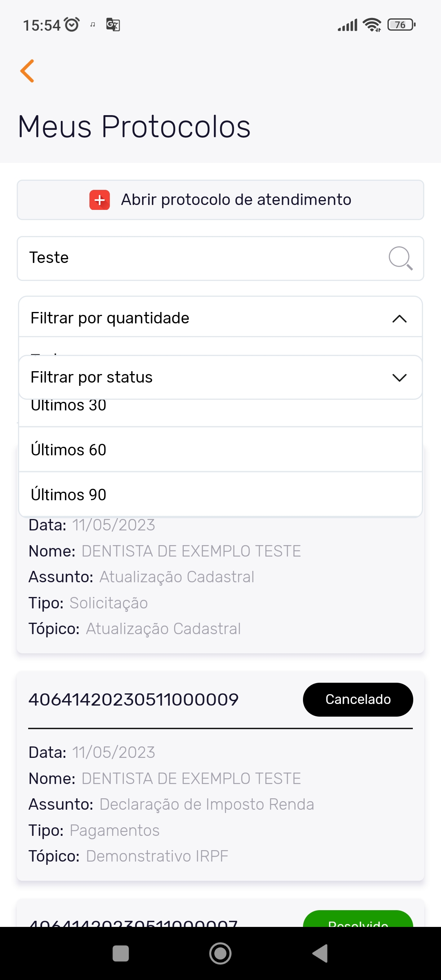Image resolution: width=441 pixels, height=980 pixels.
Task: Tap the alarm clock status icon
Action: coord(72,25)
